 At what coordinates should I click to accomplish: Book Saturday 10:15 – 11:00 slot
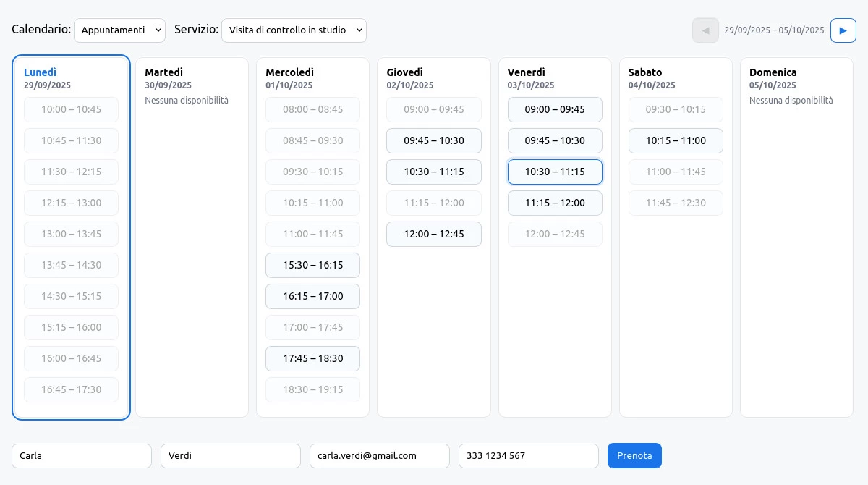coord(676,141)
